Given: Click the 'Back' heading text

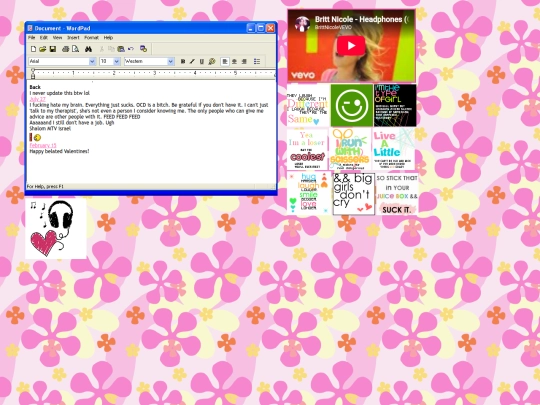Looking at the screenshot, I should tap(35, 87).
